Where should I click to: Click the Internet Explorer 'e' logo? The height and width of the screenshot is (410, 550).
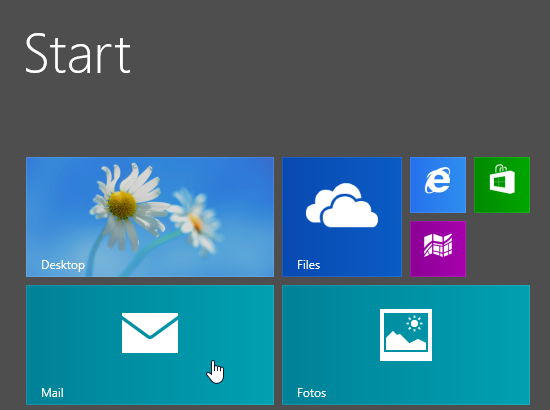[x=437, y=181]
